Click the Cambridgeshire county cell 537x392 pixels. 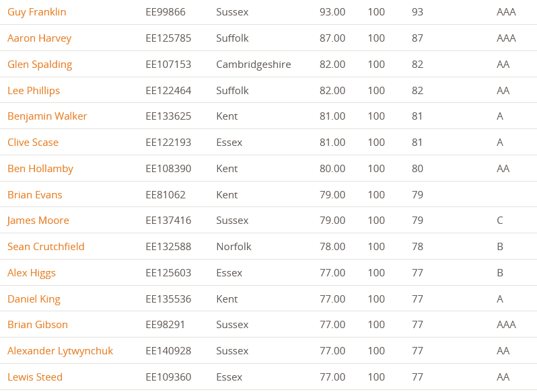pos(254,65)
